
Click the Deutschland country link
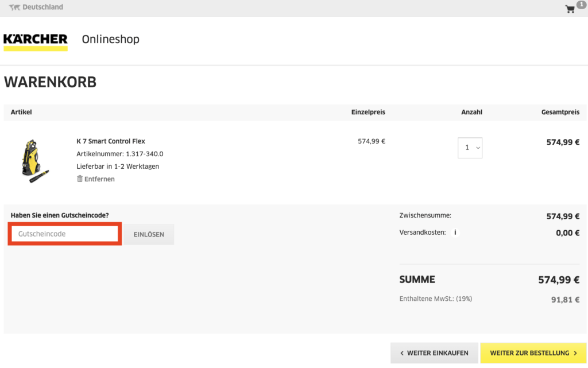pyautogui.click(x=42, y=7)
